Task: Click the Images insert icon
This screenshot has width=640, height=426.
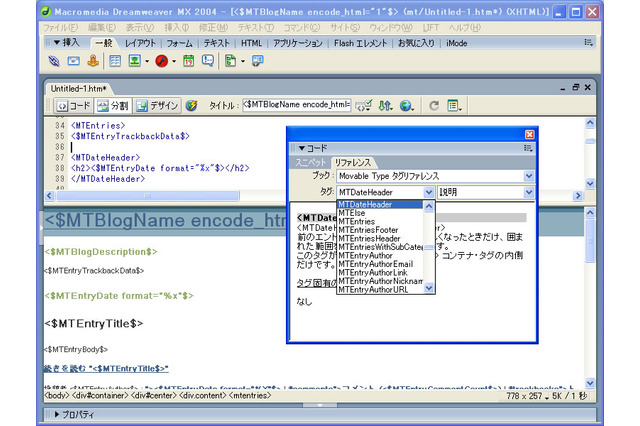Action: click(x=134, y=61)
